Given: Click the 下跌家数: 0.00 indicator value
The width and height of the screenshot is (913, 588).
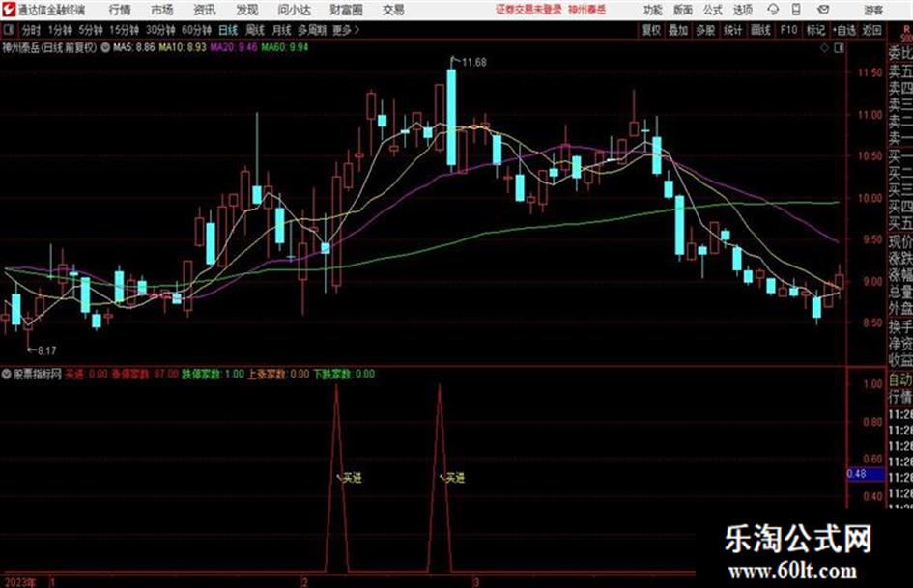Looking at the screenshot, I should 344,374.
